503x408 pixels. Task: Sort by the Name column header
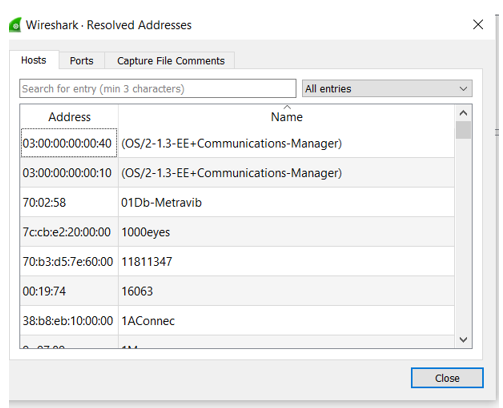287,117
